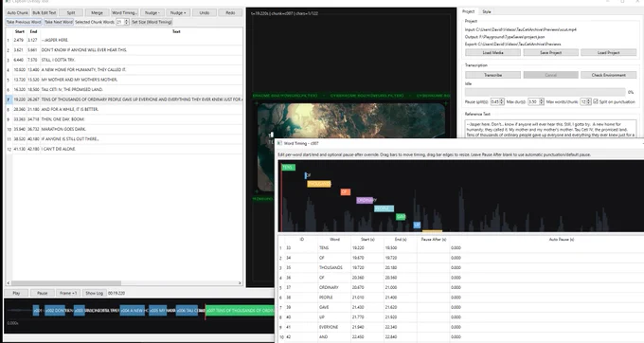
Task: Click the Show Log button
Action: pyautogui.click(x=94, y=293)
